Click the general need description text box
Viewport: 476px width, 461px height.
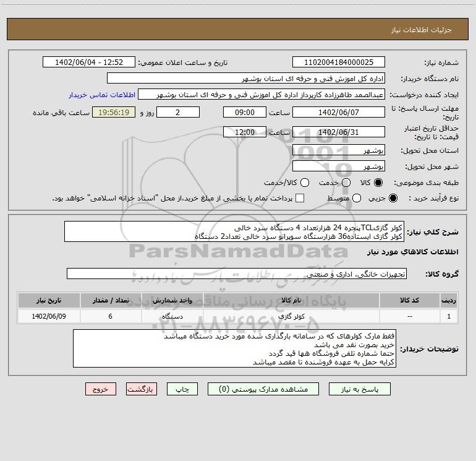click(234, 231)
